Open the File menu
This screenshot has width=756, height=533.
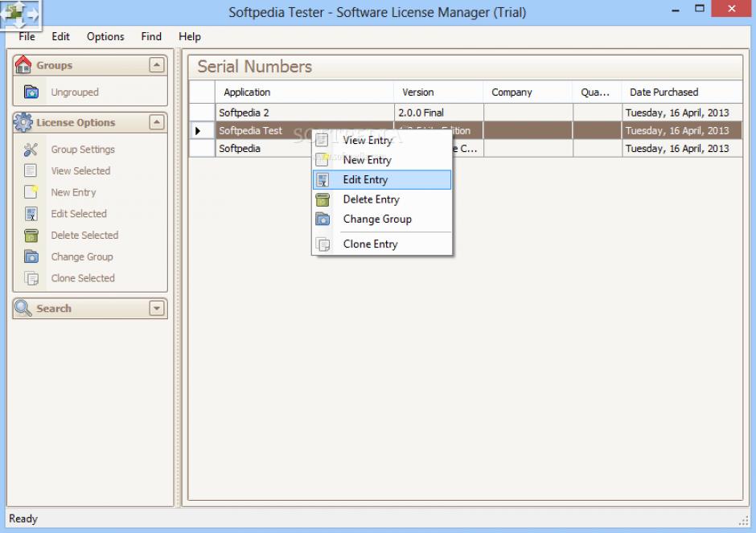point(27,37)
